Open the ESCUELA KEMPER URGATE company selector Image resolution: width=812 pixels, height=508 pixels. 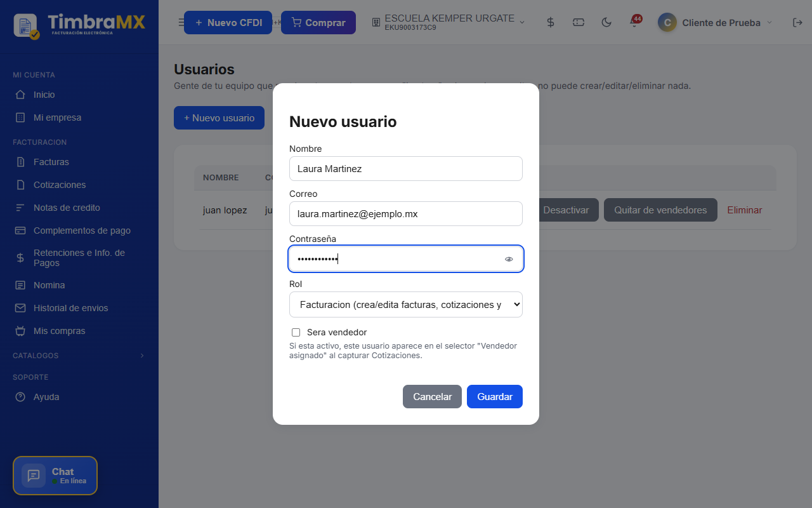pyautogui.click(x=448, y=22)
